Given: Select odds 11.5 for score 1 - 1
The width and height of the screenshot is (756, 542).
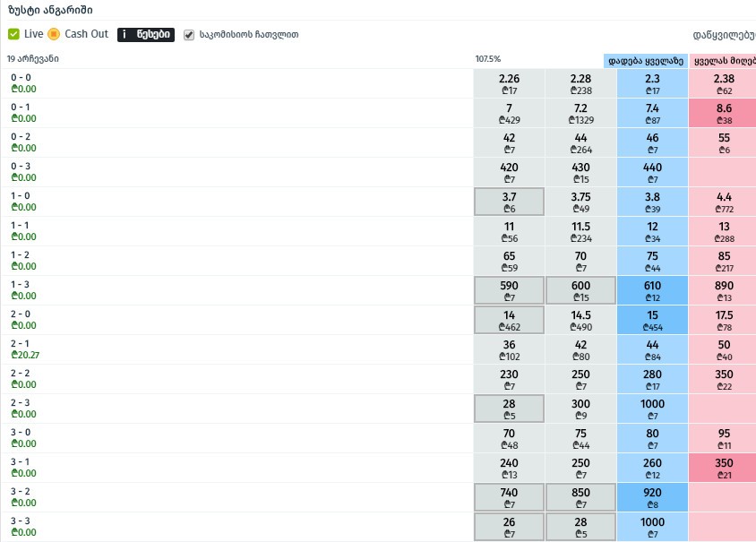Looking at the screenshot, I should tap(580, 231).
